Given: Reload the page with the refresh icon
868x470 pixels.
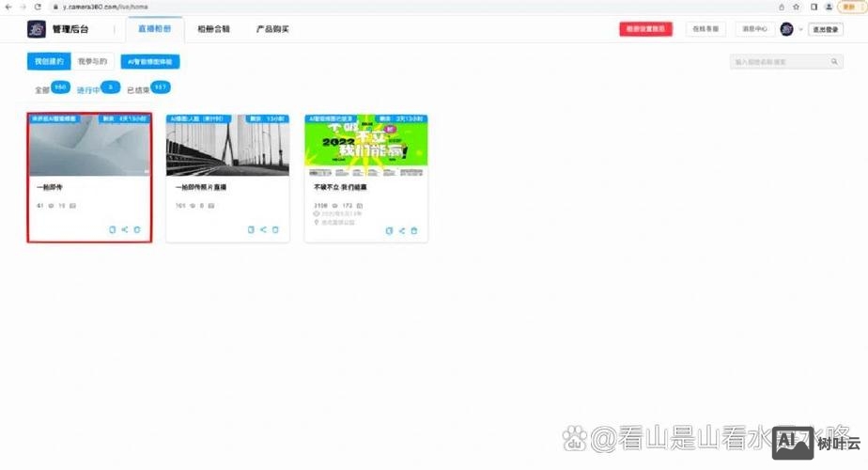Looking at the screenshot, I should [x=38, y=7].
